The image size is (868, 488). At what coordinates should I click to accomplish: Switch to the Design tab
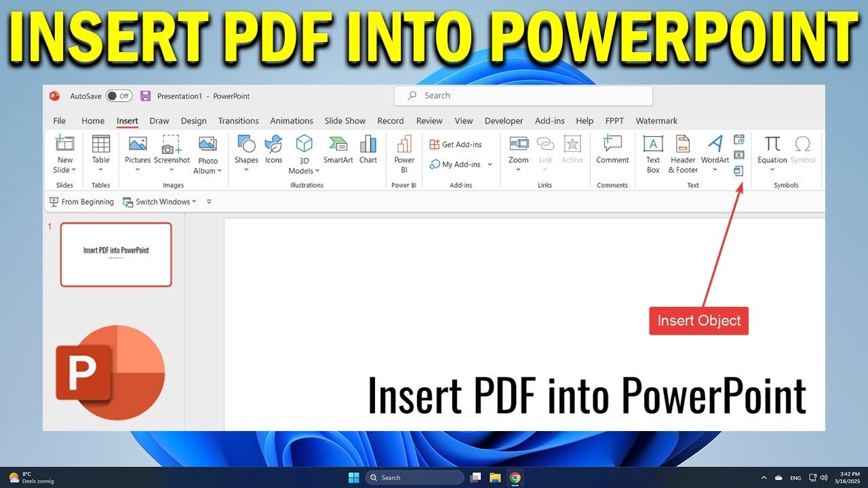point(193,121)
